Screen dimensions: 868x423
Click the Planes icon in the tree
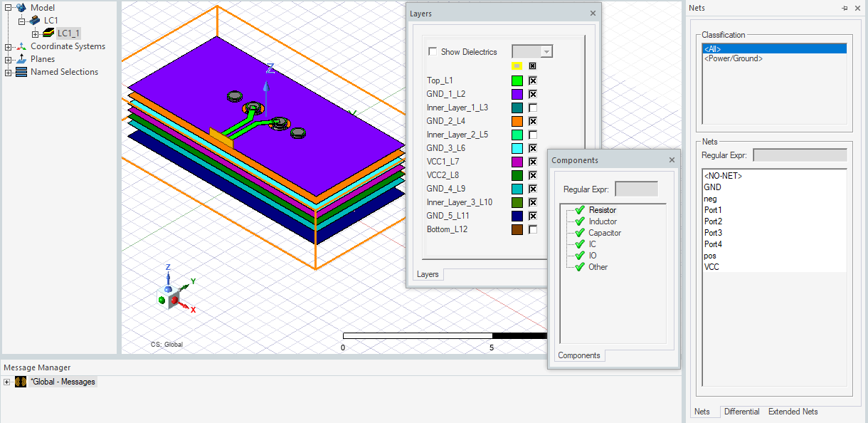click(x=21, y=59)
